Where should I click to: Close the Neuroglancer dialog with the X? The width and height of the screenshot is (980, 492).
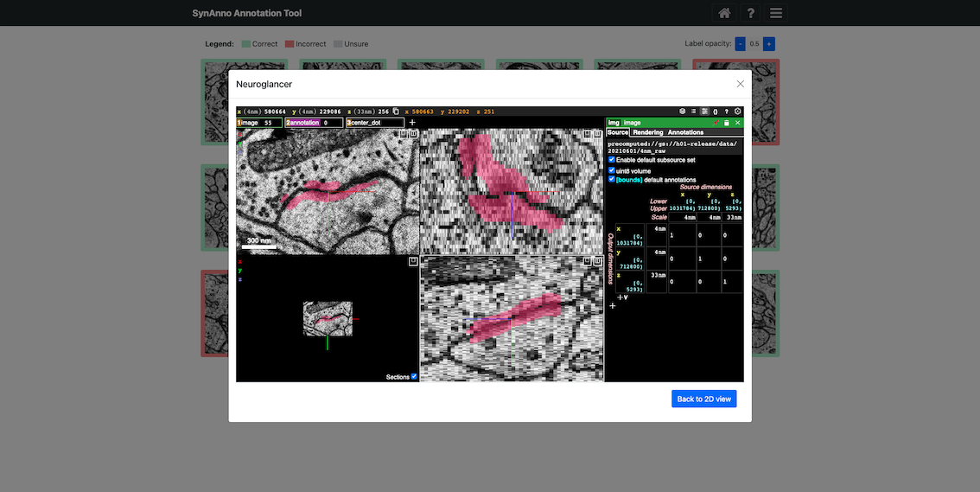(740, 84)
